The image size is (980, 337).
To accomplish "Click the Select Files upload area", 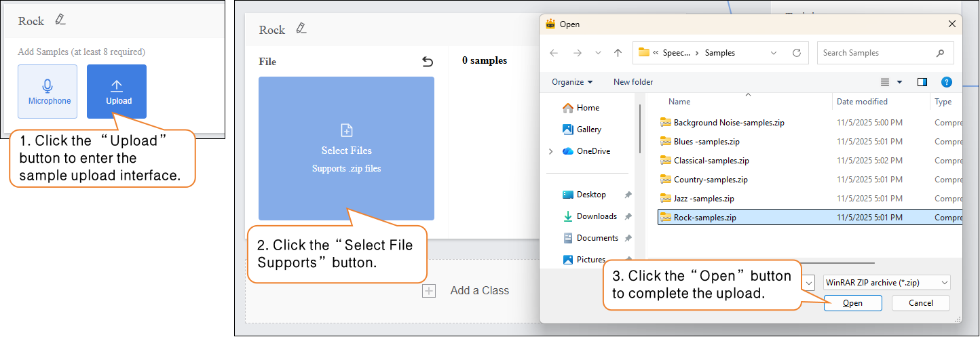I will pyautogui.click(x=346, y=148).
